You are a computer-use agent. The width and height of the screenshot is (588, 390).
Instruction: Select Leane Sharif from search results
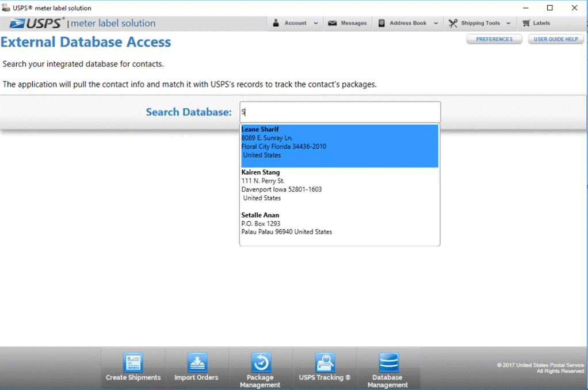pos(340,146)
